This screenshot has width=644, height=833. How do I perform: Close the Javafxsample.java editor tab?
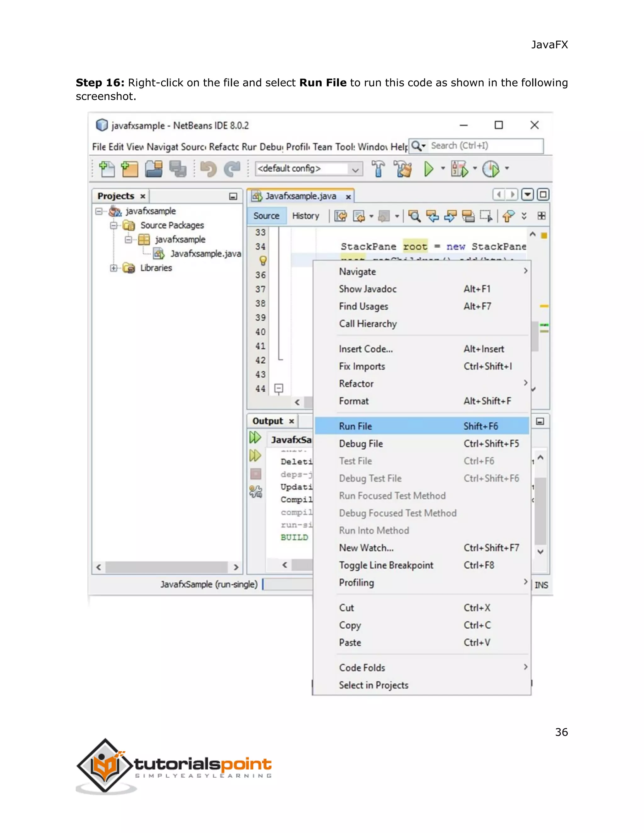[348, 197]
